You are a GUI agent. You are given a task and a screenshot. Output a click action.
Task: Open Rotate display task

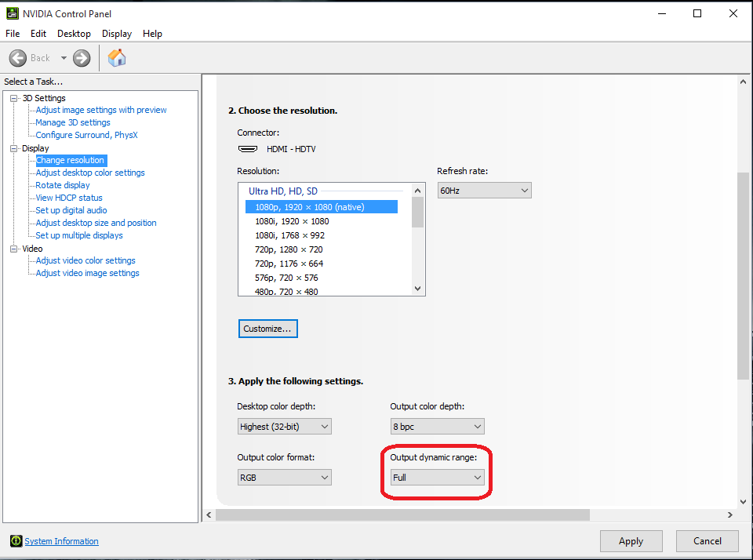tap(63, 185)
